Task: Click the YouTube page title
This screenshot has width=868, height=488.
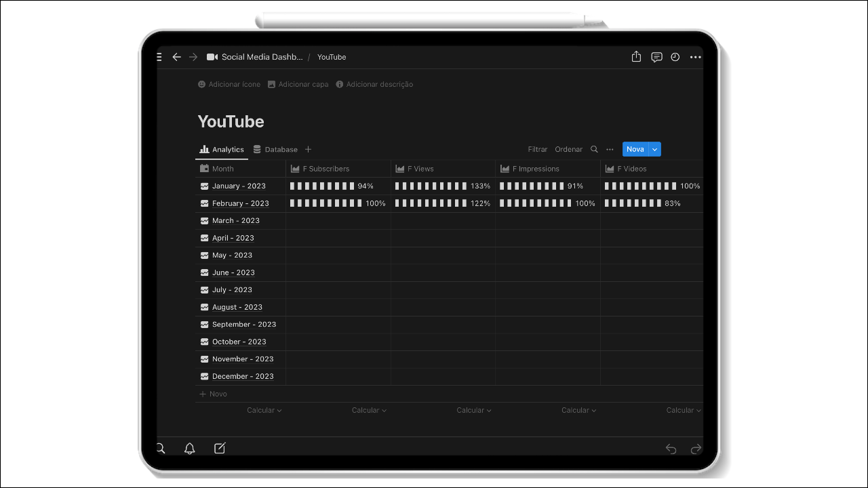Action: click(x=231, y=121)
